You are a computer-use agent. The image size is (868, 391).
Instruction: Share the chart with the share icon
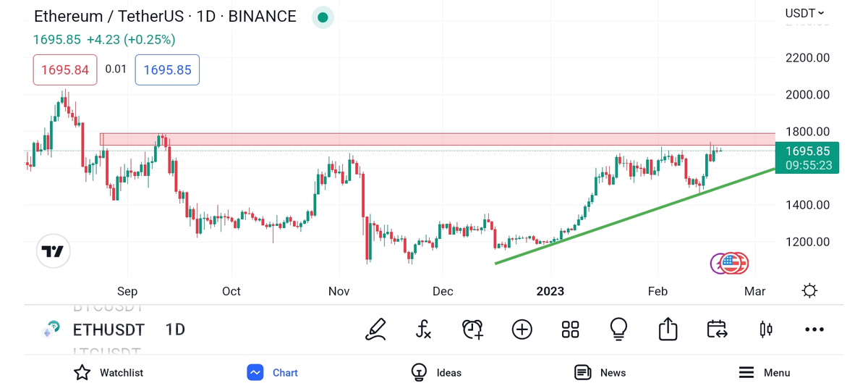(668, 329)
